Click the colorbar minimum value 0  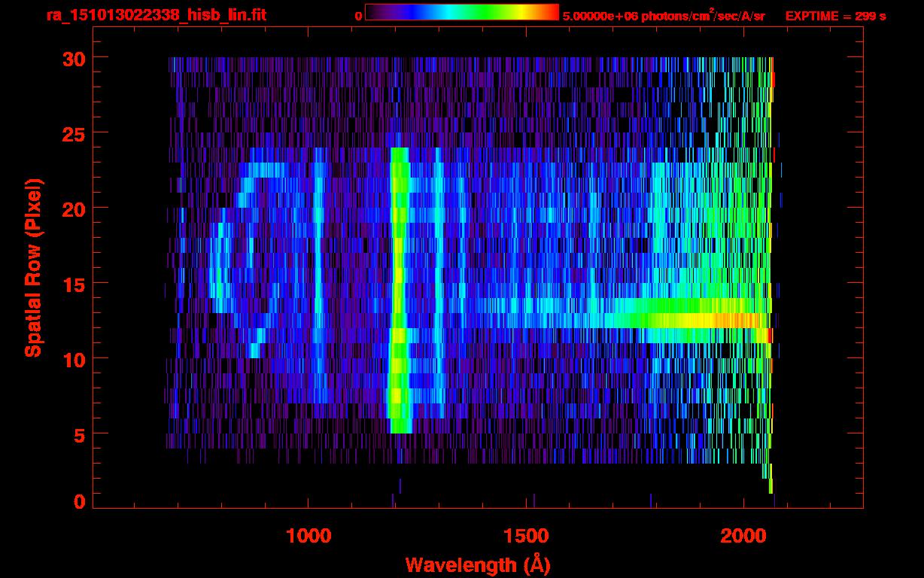click(358, 16)
